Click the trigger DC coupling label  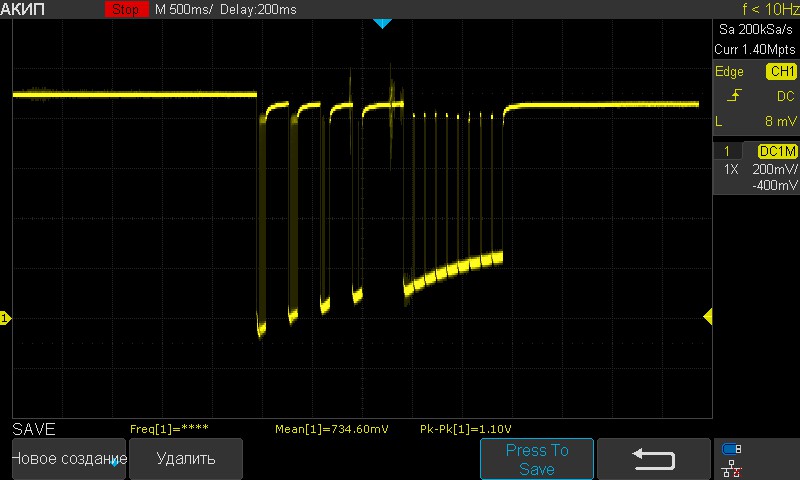(x=786, y=96)
